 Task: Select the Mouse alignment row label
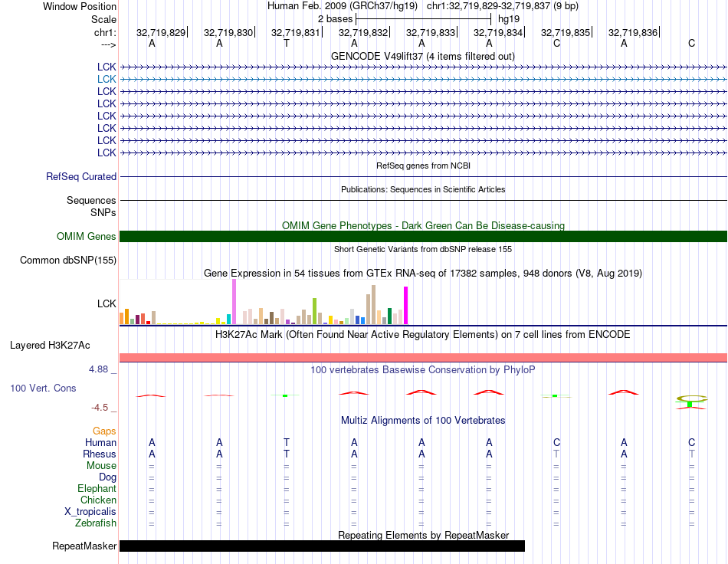[101, 466]
